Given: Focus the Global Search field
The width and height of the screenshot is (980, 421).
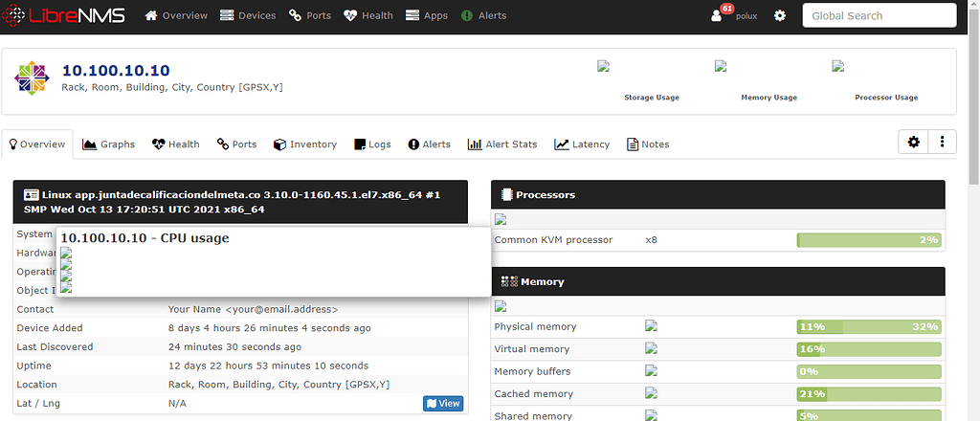Looking at the screenshot, I should pyautogui.click(x=880, y=15).
